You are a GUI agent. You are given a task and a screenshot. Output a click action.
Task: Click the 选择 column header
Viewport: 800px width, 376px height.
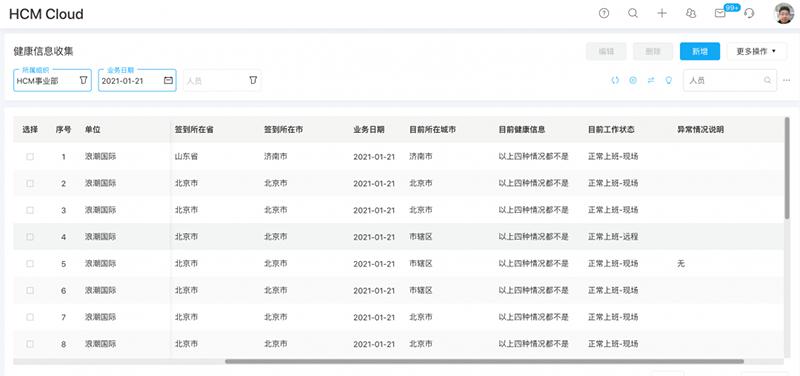click(x=30, y=130)
